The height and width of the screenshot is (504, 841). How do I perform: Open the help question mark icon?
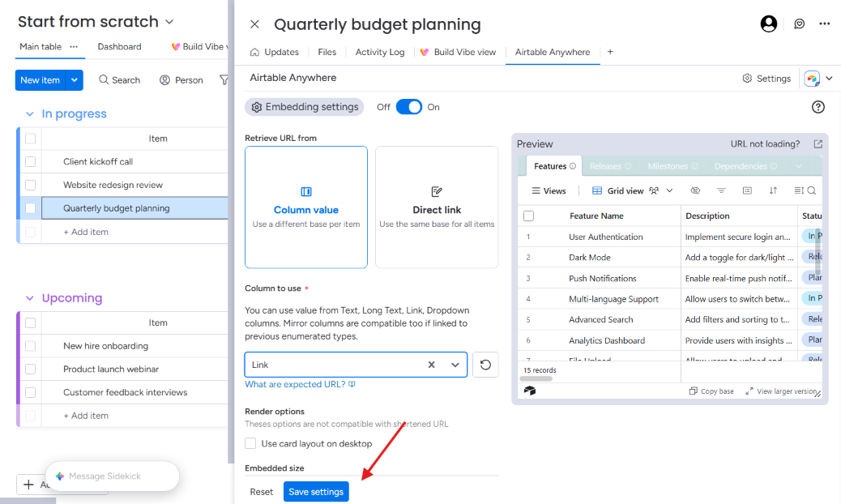click(x=818, y=107)
